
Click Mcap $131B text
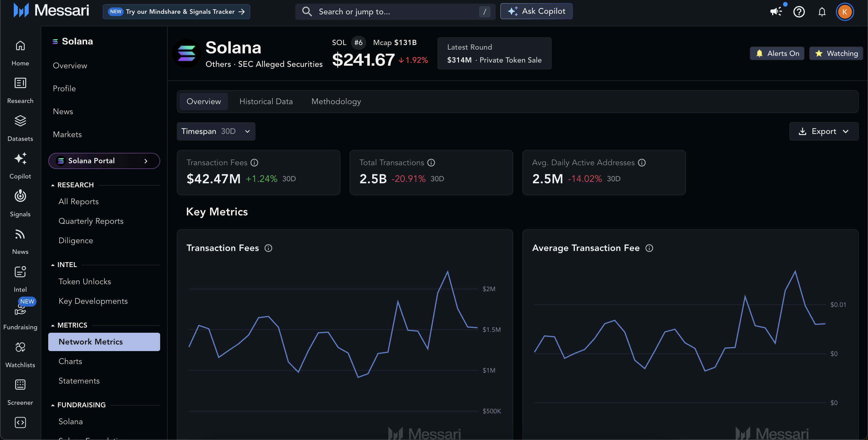pyautogui.click(x=395, y=42)
